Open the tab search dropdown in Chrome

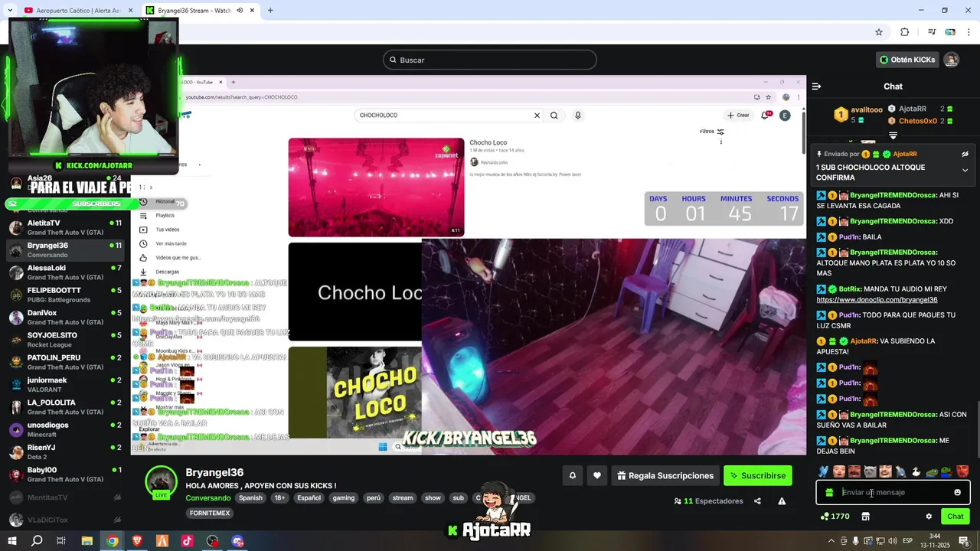point(9,11)
